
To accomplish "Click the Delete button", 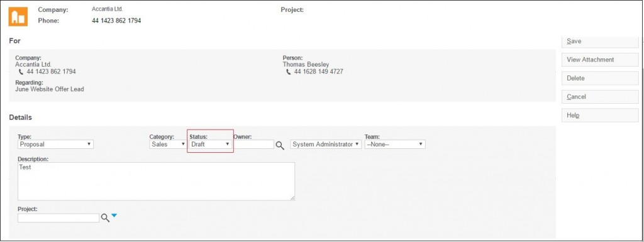I will (x=600, y=78).
